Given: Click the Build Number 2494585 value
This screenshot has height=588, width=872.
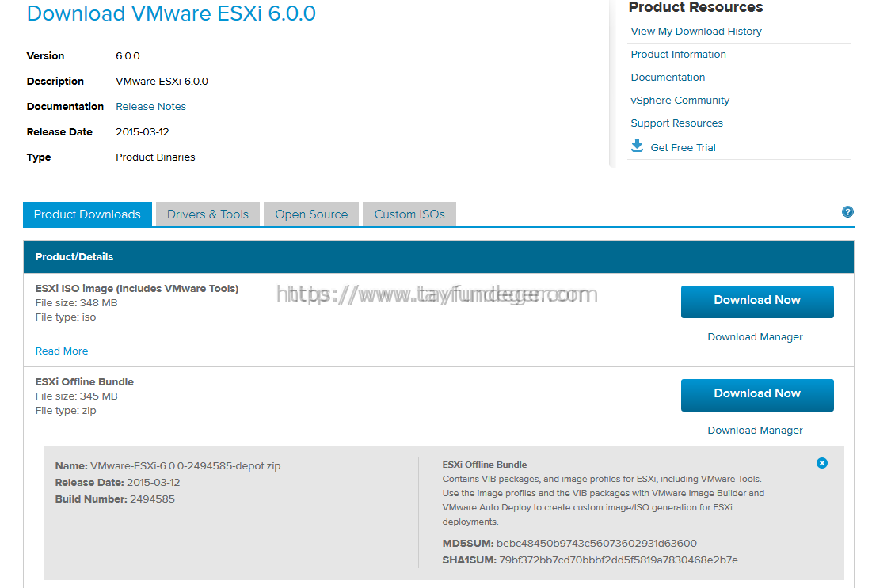Looking at the screenshot, I should point(152,499).
